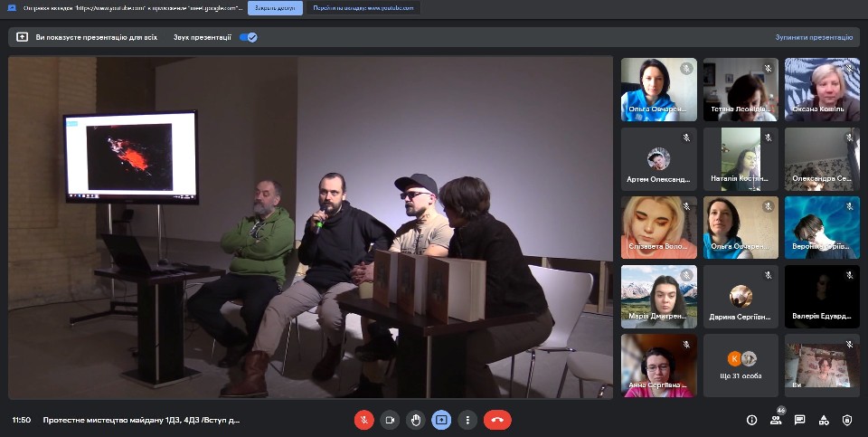
Task: Open meeting details info icon
Action: pyautogui.click(x=751, y=420)
